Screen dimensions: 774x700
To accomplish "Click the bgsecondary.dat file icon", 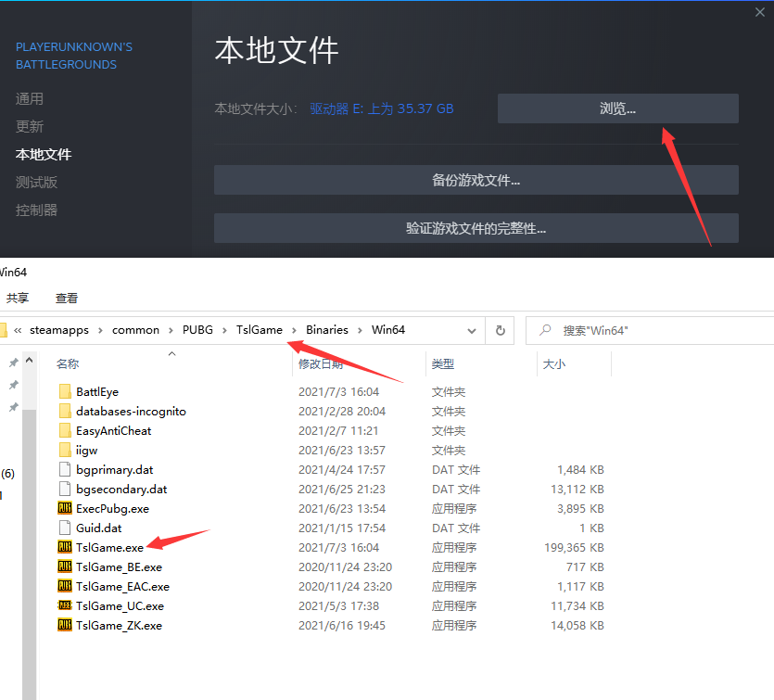I will click(65, 490).
